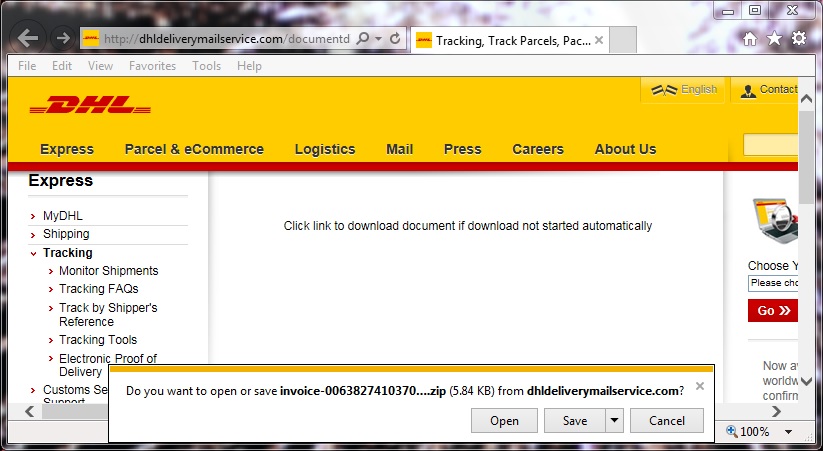Image resolution: width=823 pixels, height=451 pixels.
Task: Expand MyDHL in the sidebar
Action: [62, 216]
